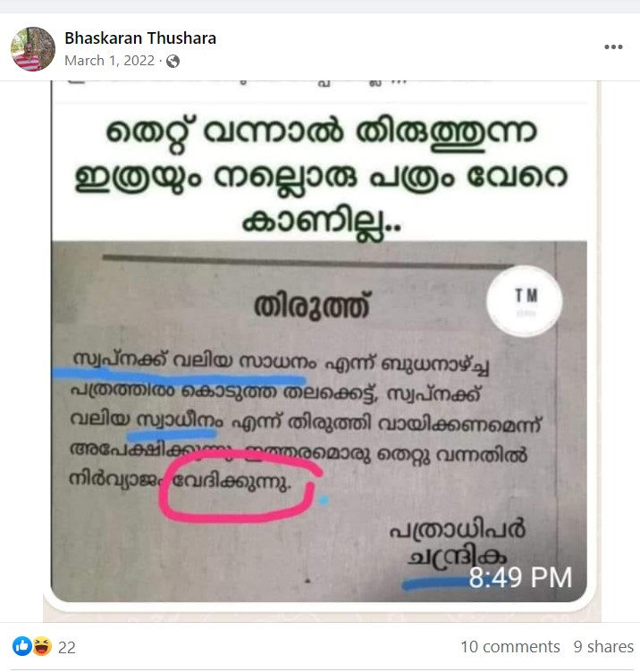This screenshot has width=640, height=672.
Task: Click Bhaskaran Thushara's profile picture
Action: 32,49
